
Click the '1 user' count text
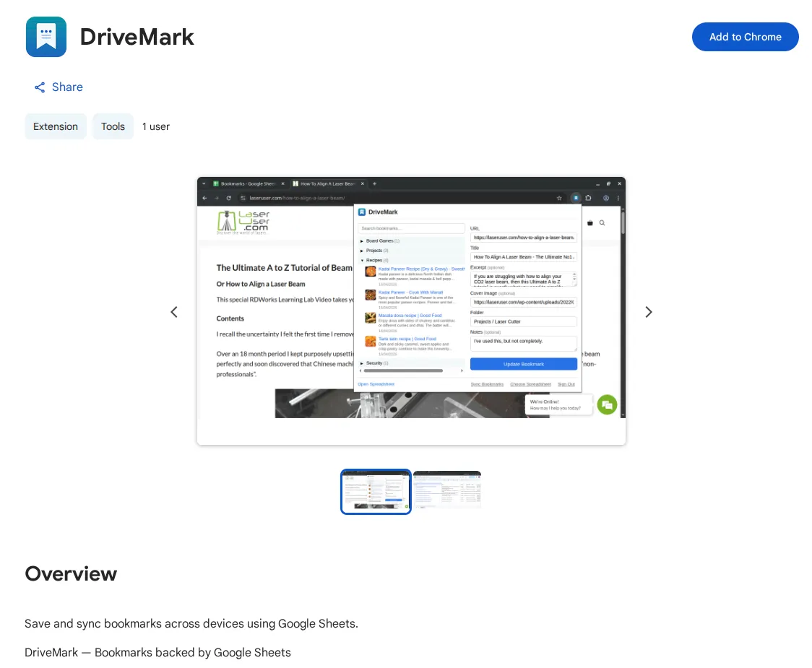(x=156, y=126)
